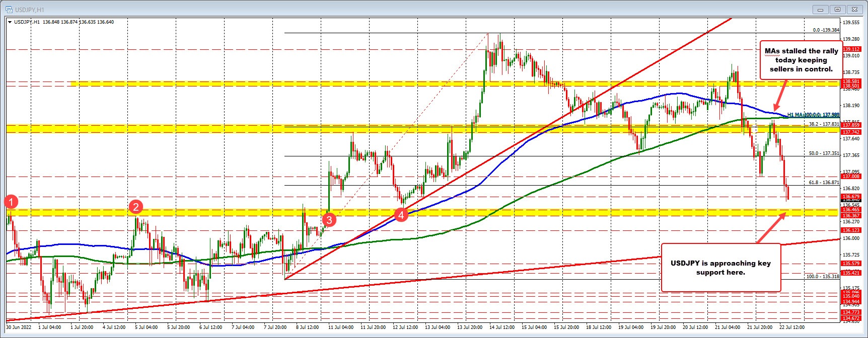Select the Fibonacci label 61.8 - 136.871
The width and height of the screenshot is (868, 338).
(x=824, y=183)
